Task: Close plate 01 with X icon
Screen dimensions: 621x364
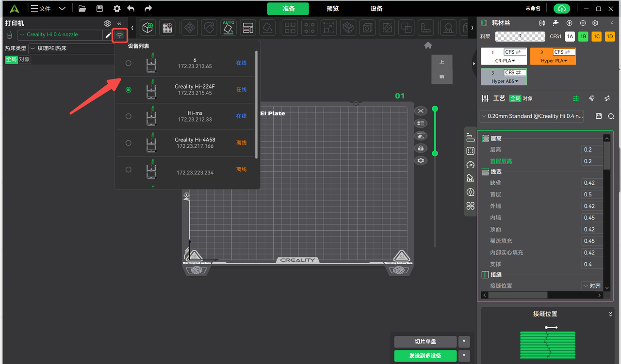Action: (421, 111)
